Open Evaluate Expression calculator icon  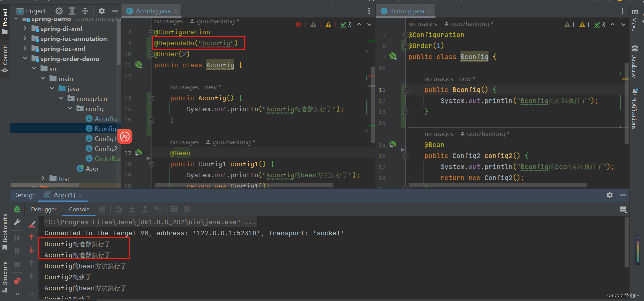(174, 209)
